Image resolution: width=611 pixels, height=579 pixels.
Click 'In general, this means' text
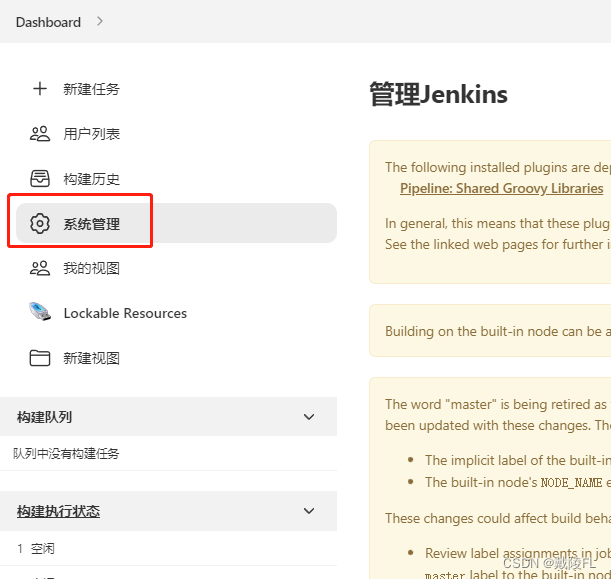click(498, 224)
